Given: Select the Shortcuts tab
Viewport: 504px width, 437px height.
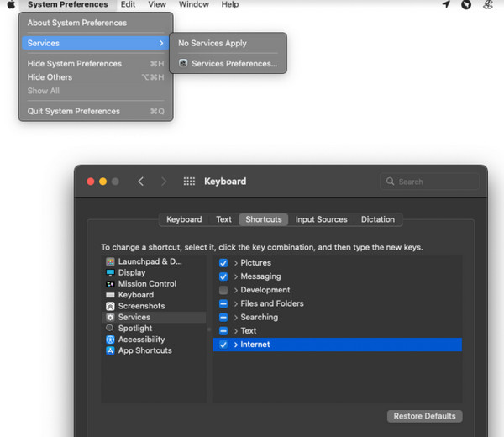Looking at the screenshot, I should [x=264, y=219].
